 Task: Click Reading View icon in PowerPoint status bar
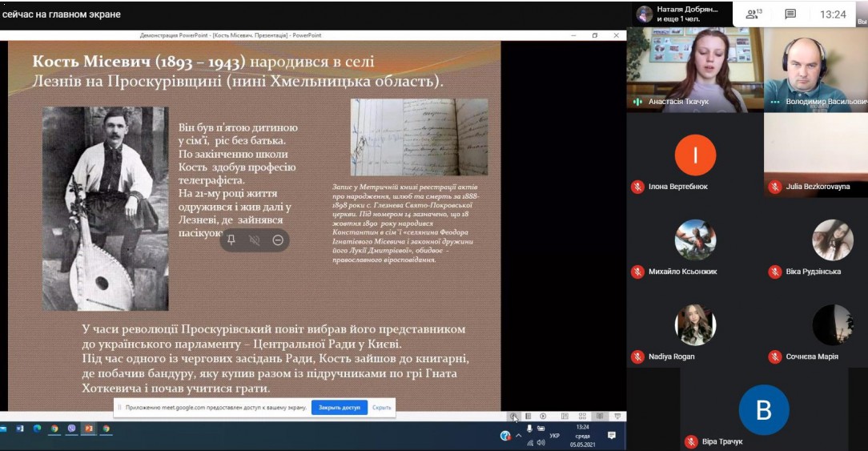(600, 416)
